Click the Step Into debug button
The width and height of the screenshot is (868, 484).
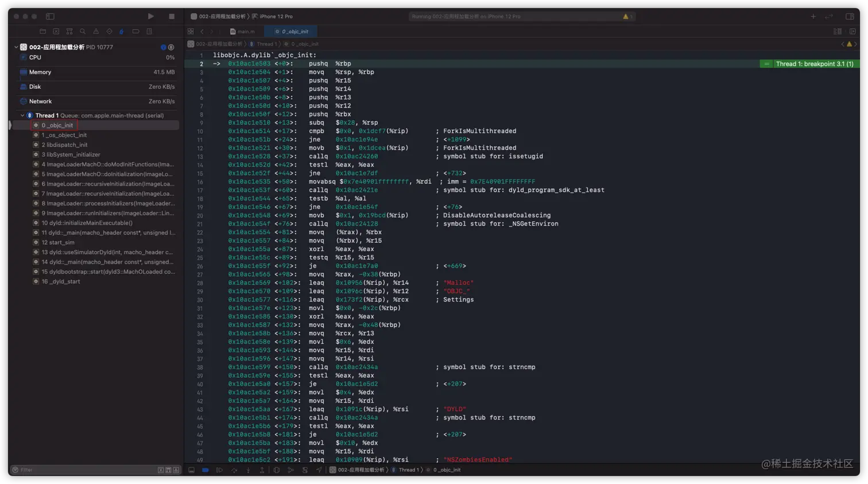pyautogui.click(x=248, y=470)
